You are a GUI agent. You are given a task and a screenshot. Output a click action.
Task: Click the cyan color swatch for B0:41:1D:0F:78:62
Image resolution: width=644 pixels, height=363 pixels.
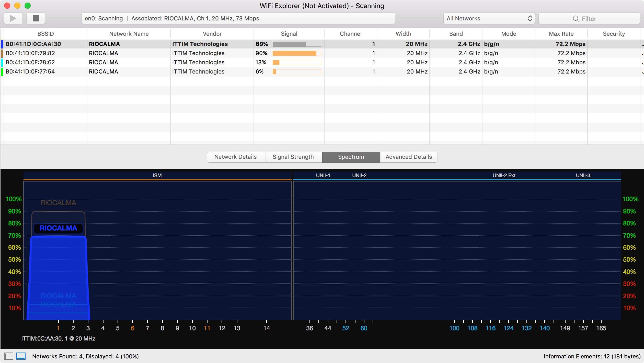(x=2, y=63)
